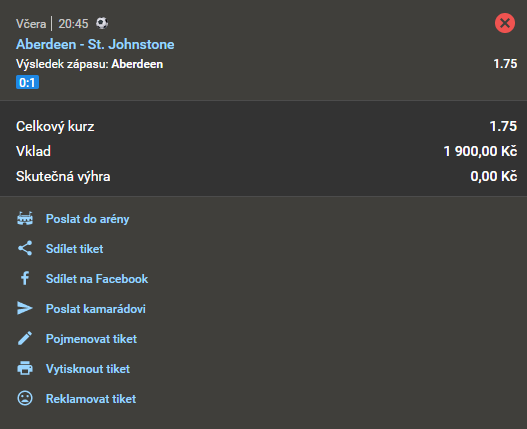Click the 0:1 score badge
Viewport: 527px width, 429px height.
pos(28,82)
